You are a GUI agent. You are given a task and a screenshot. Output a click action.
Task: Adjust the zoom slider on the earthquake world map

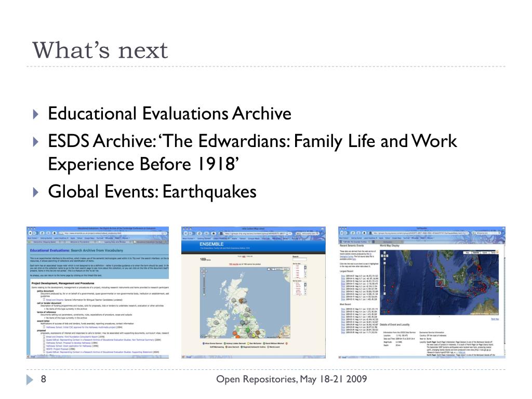[385, 285]
